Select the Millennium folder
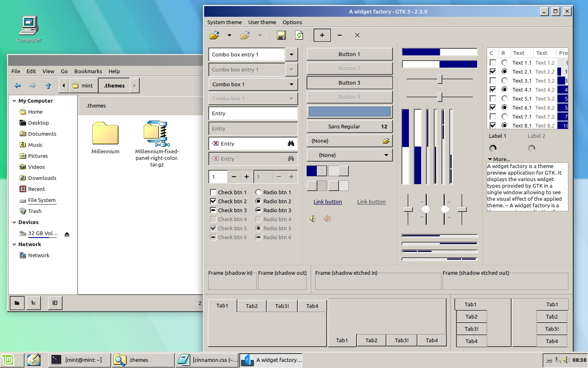Viewport: 588px width, 368px height. [105, 138]
